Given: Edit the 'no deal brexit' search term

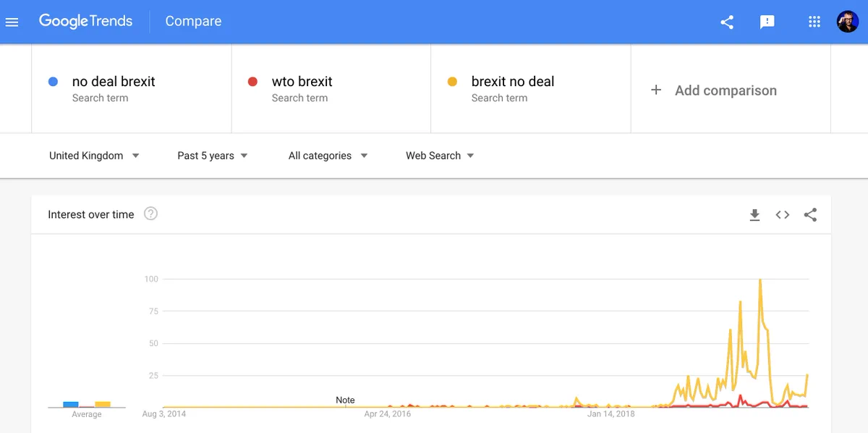Looking at the screenshot, I should [131, 88].
